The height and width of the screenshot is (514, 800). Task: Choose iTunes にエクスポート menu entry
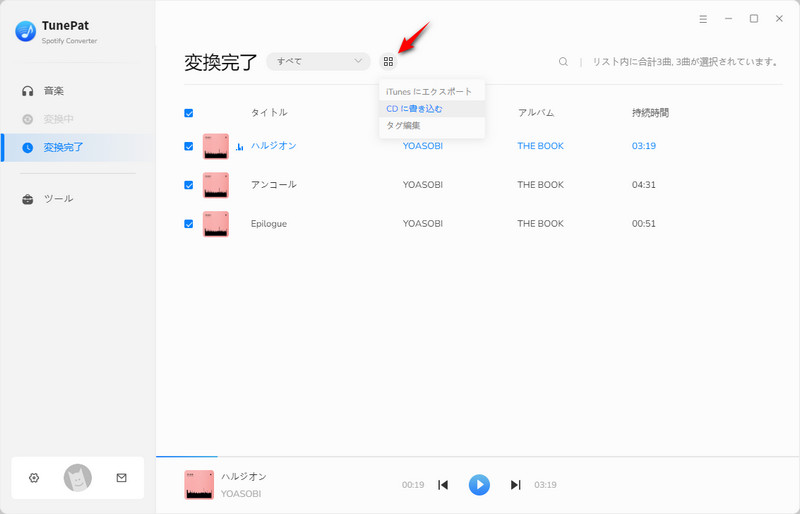click(x=432, y=91)
